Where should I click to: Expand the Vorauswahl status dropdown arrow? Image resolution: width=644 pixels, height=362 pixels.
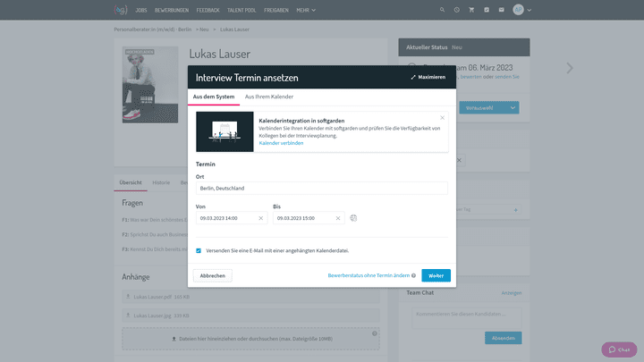[x=513, y=107]
